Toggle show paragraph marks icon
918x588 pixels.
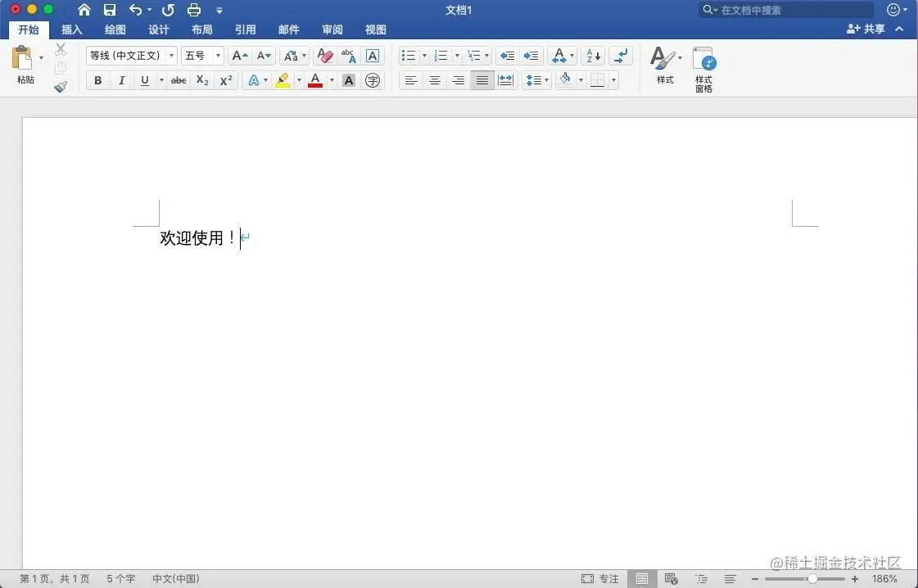(x=621, y=56)
